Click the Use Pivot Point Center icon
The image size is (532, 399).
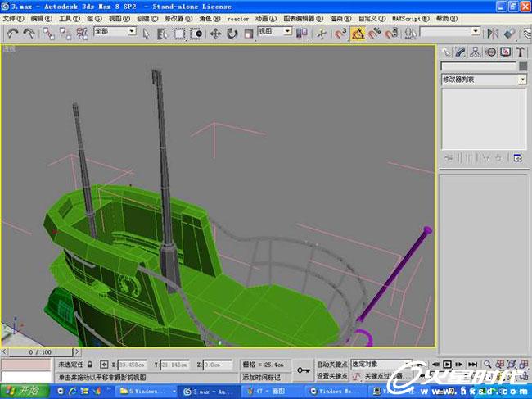(x=302, y=34)
